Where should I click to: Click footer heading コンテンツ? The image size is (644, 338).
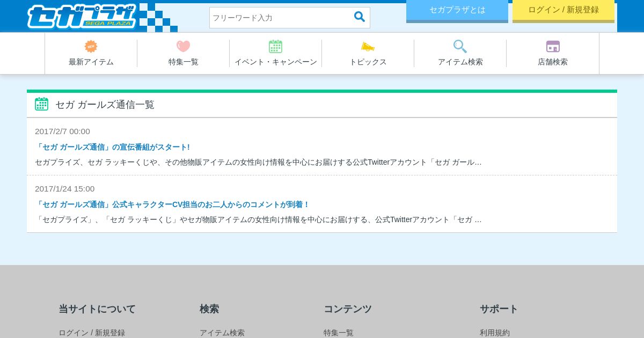[348, 309]
